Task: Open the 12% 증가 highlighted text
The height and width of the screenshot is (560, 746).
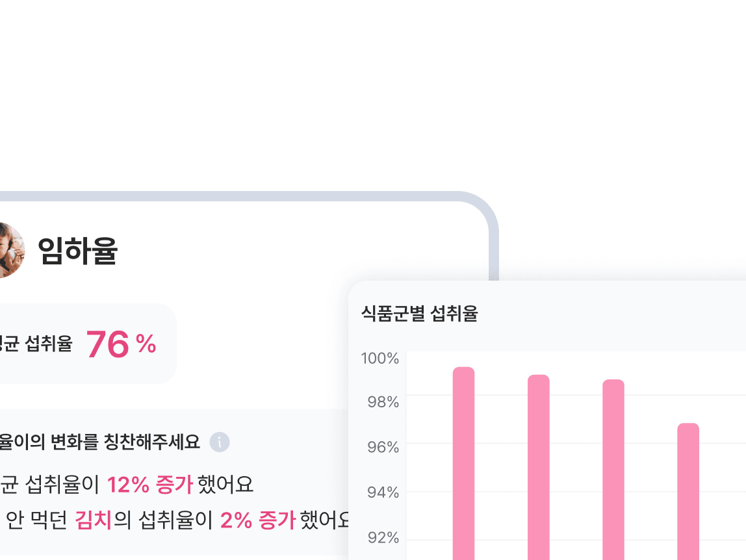Action: [x=150, y=485]
